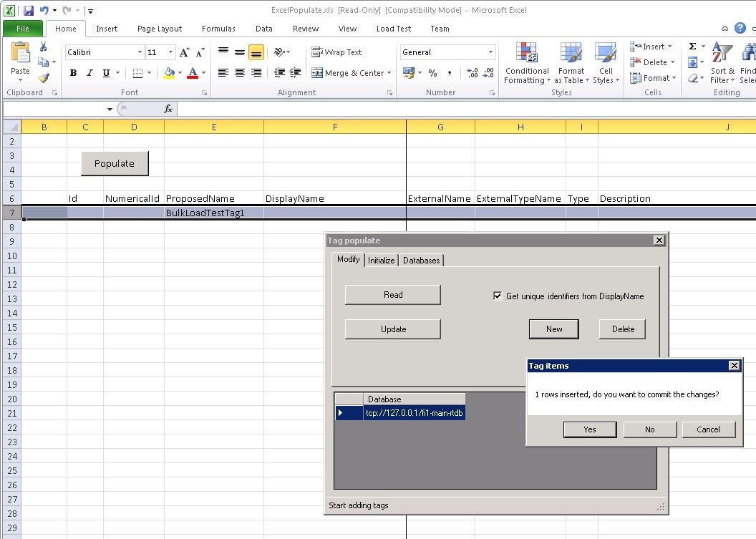Image resolution: width=756 pixels, height=539 pixels.
Task: Switch to the Initialize tab
Action: point(381,261)
